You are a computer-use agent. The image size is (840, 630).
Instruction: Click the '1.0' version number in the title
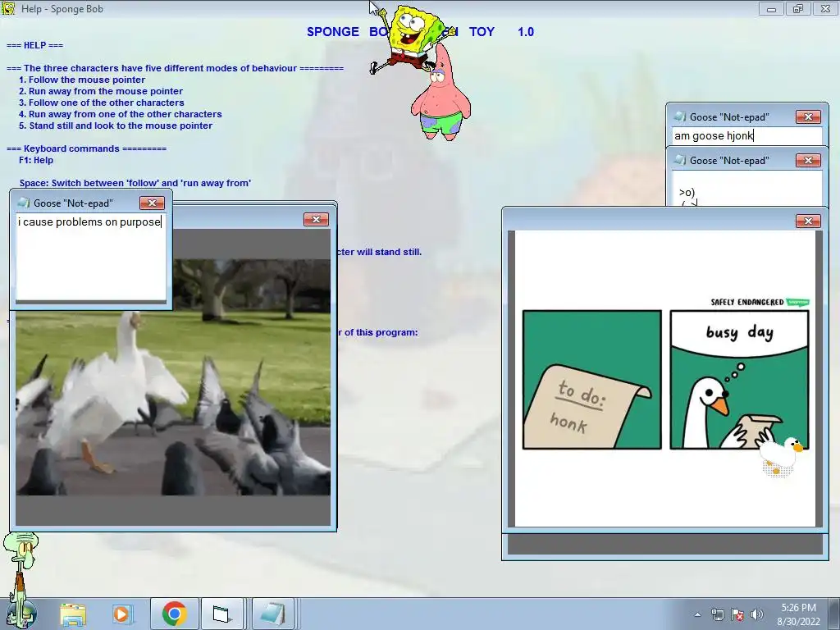click(526, 32)
